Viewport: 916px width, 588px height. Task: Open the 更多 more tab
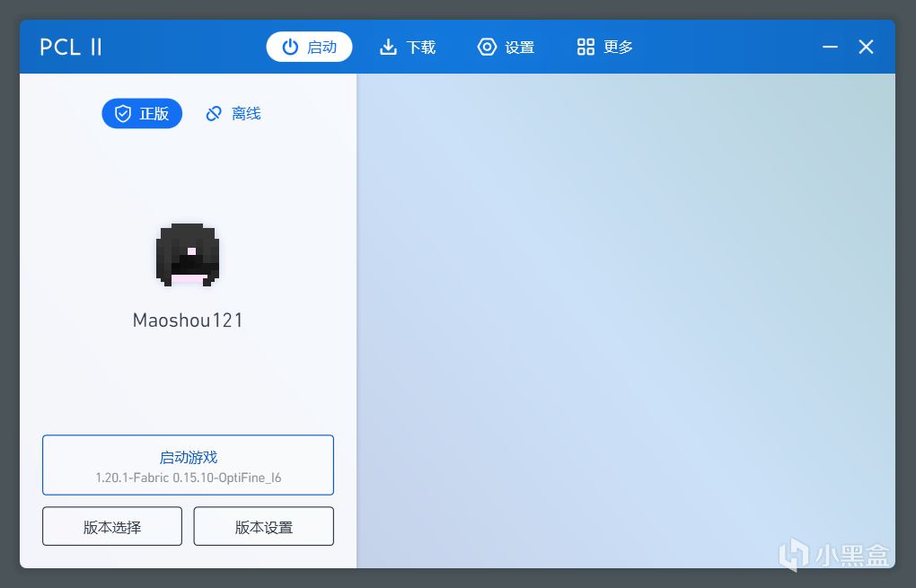[x=604, y=47]
